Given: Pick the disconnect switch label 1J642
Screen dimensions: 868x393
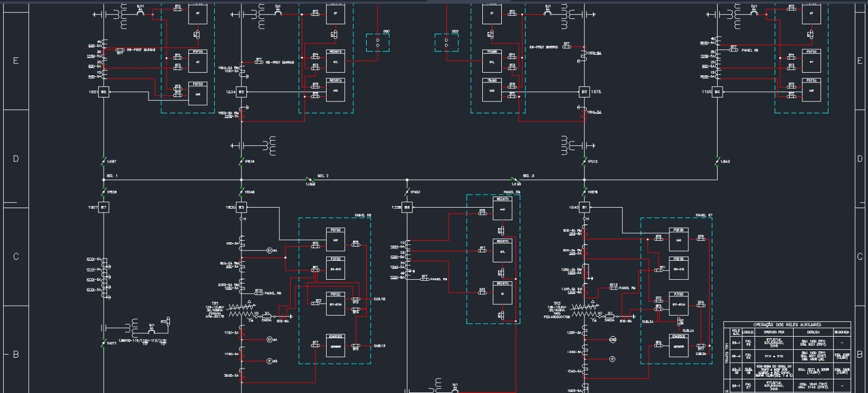Looking at the screenshot, I should point(725,162).
